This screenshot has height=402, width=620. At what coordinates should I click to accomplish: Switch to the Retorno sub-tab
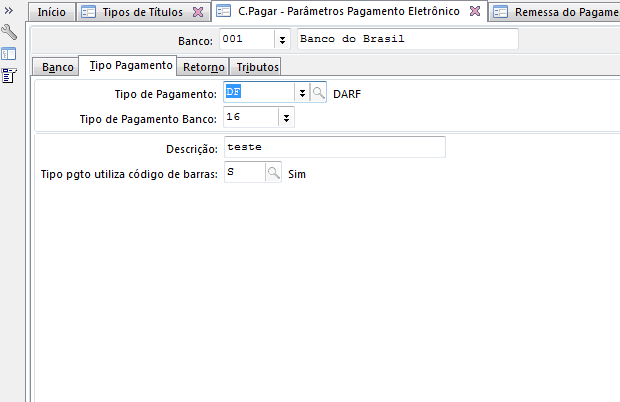click(x=203, y=67)
